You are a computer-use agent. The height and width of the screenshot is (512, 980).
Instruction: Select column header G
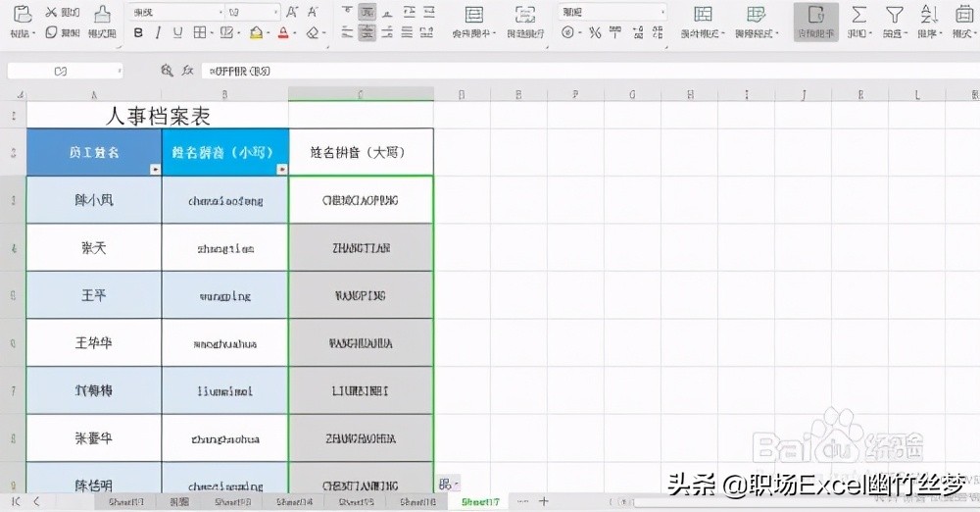632,94
